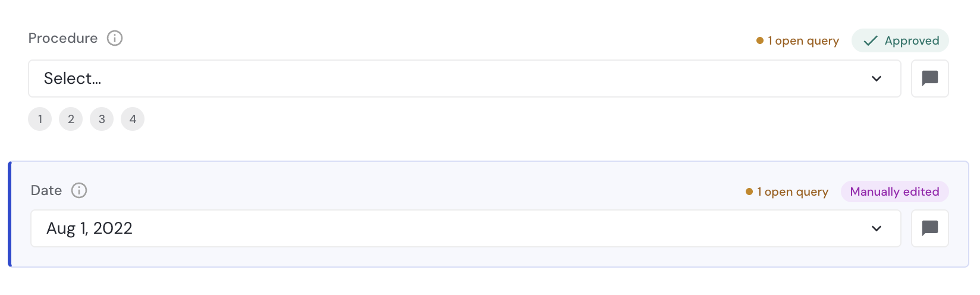Click the orange dot on Procedure's open query
The width and height of the screenshot is (980, 295).
click(760, 40)
